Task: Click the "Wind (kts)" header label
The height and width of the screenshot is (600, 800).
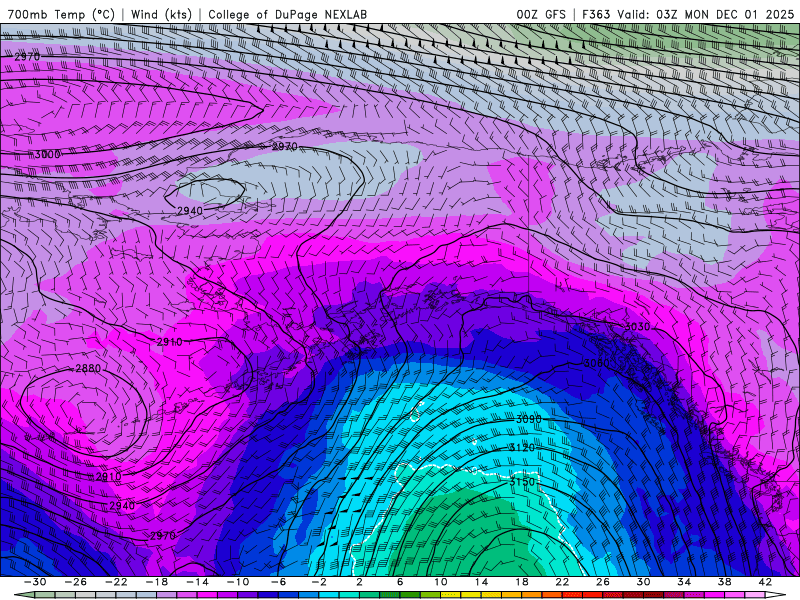Action: (x=161, y=14)
